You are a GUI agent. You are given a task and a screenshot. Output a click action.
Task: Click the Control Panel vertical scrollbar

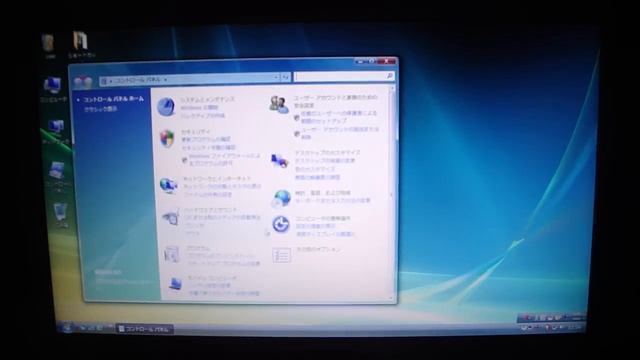392,194
